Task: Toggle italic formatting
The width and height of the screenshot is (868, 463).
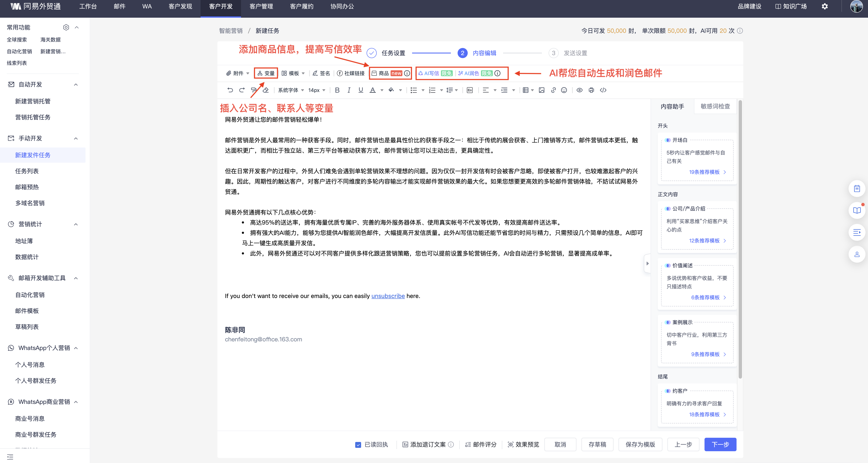Action: click(x=349, y=90)
